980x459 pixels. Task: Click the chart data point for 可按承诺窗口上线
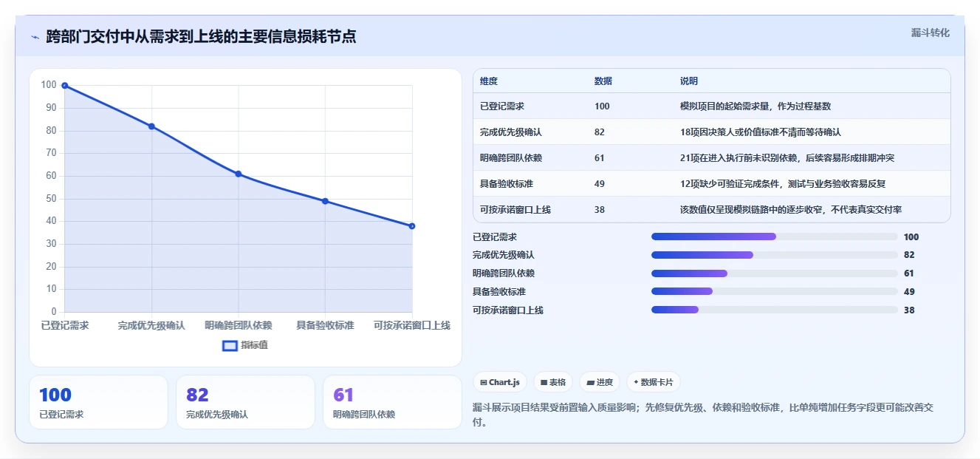point(412,226)
